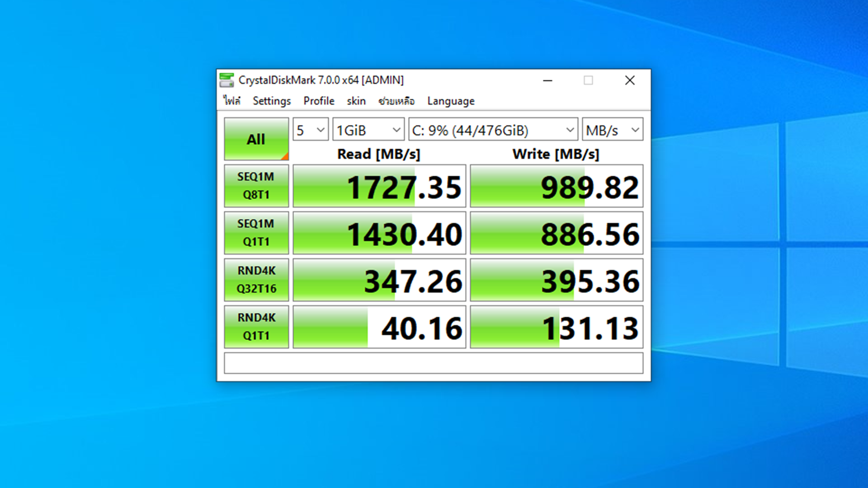This screenshot has height=488, width=868.
Task: Open the ช่วยเหลือ (Help) menu
Action: (x=396, y=101)
